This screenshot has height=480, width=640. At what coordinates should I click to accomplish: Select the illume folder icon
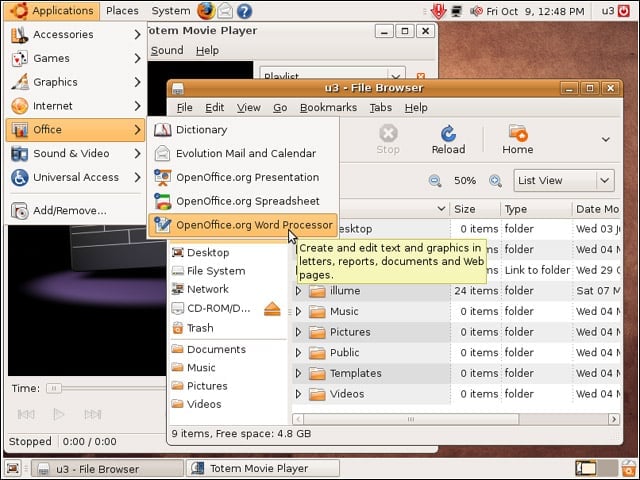click(317, 291)
